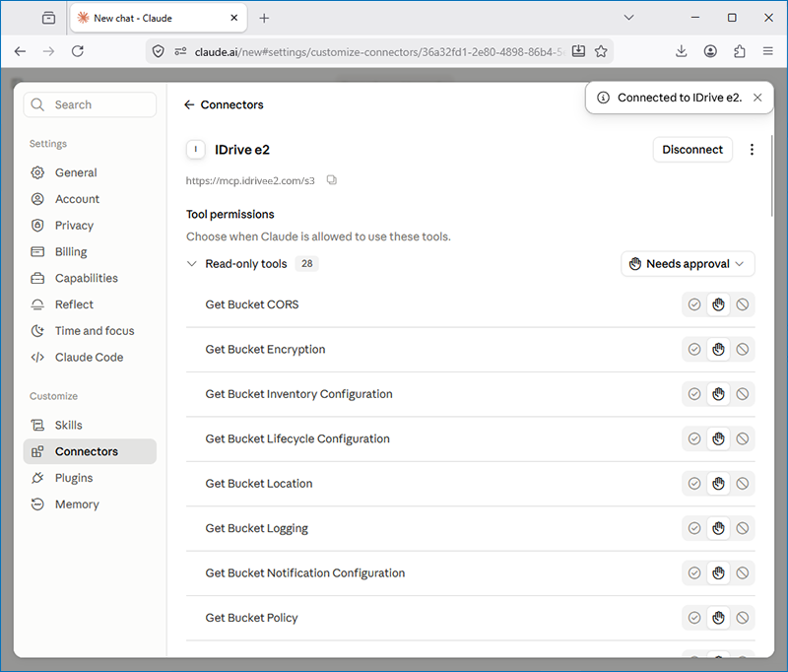The image size is (788, 672).
Task: Click the page scrollbar thumb
Action: pyautogui.click(x=772, y=176)
